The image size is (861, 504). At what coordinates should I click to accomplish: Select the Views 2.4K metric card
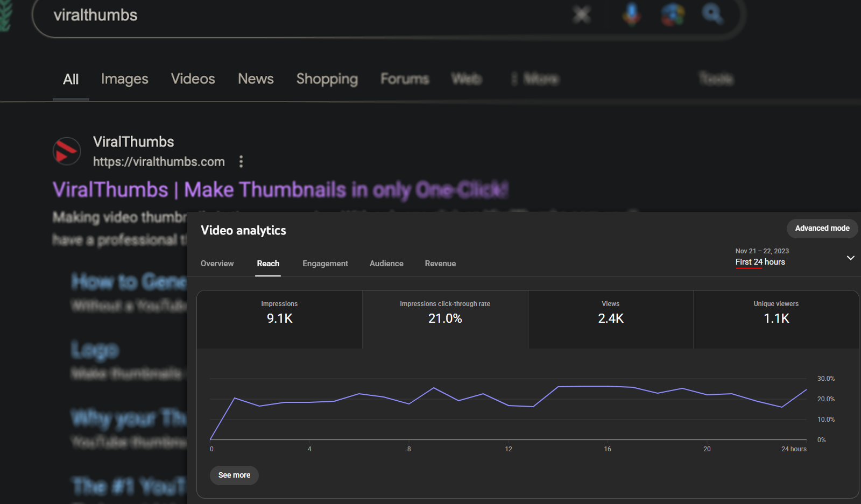(610, 318)
